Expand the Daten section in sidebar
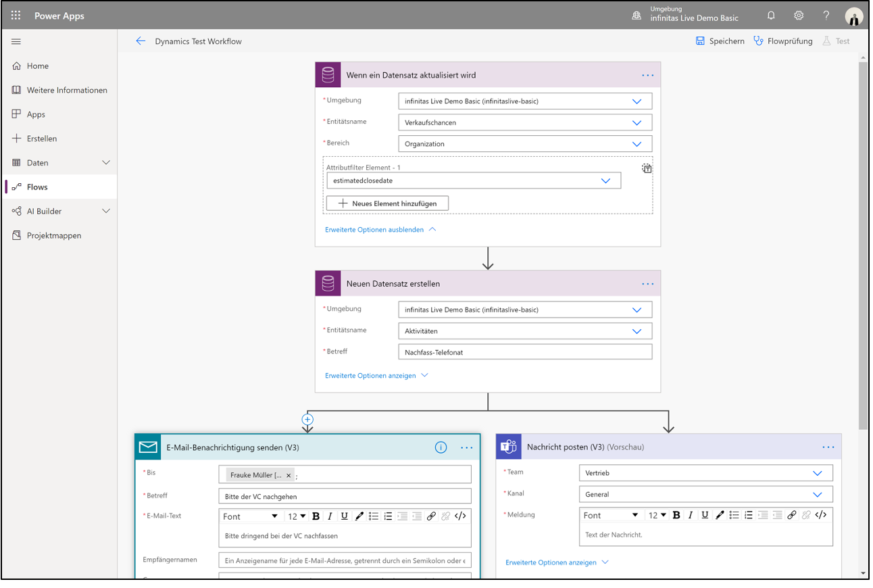 pyautogui.click(x=105, y=163)
